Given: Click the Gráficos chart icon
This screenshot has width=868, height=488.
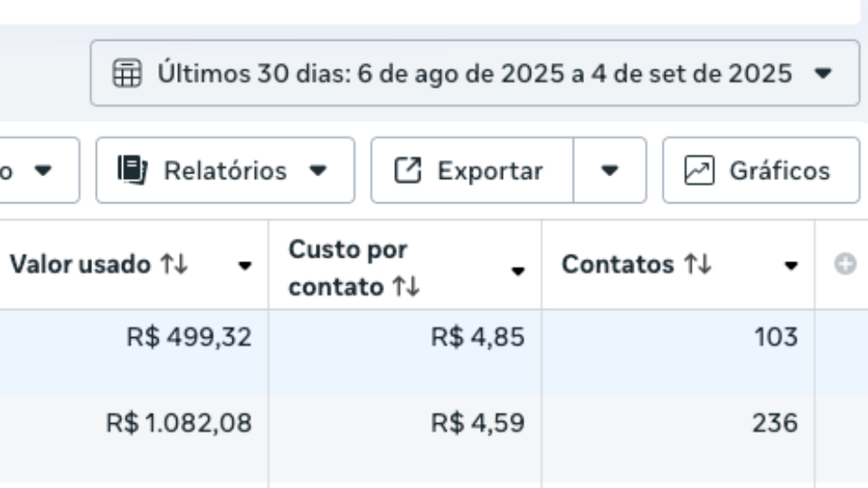Looking at the screenshot, I should click(699, 171).
